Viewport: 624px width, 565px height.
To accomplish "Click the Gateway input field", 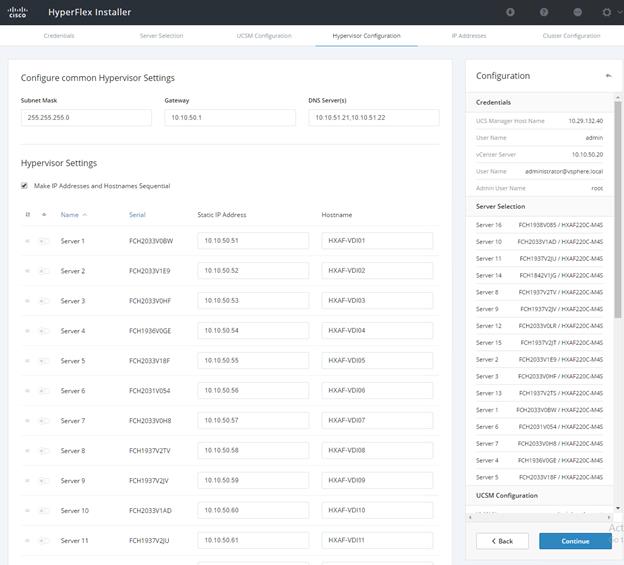I will 230,118.
